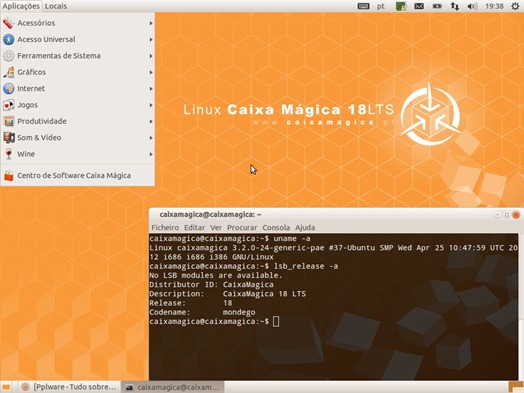
Task: Click the Wine glass icon
Action: [x=8, y=154]
